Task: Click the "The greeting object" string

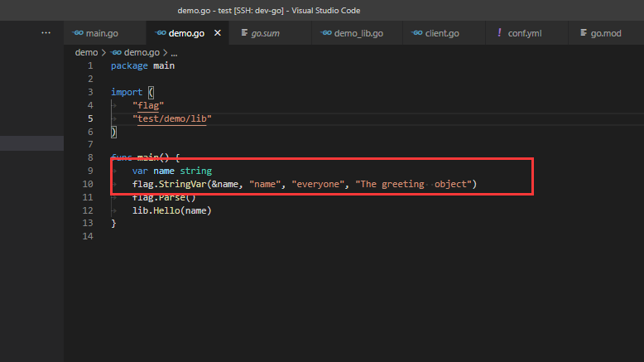Action: pyautogui.click(x=413, y=184)
